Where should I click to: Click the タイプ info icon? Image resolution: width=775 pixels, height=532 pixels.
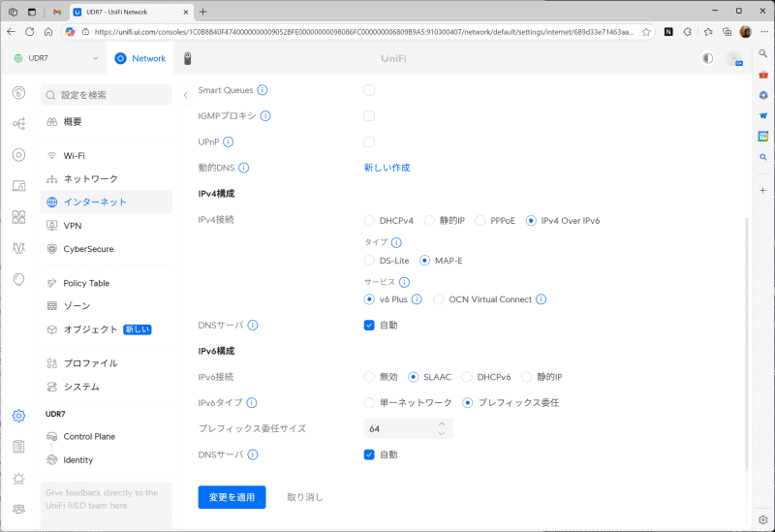coord(396,242)
